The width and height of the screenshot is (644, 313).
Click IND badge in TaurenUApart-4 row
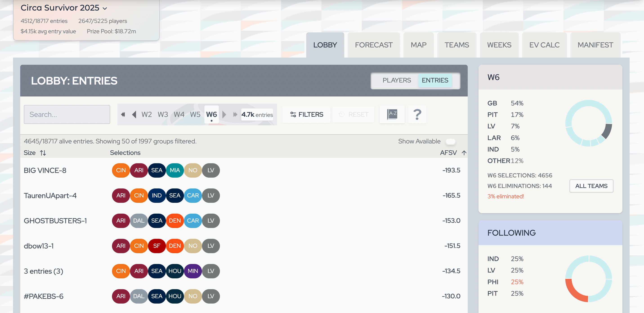tap(157, 195)
